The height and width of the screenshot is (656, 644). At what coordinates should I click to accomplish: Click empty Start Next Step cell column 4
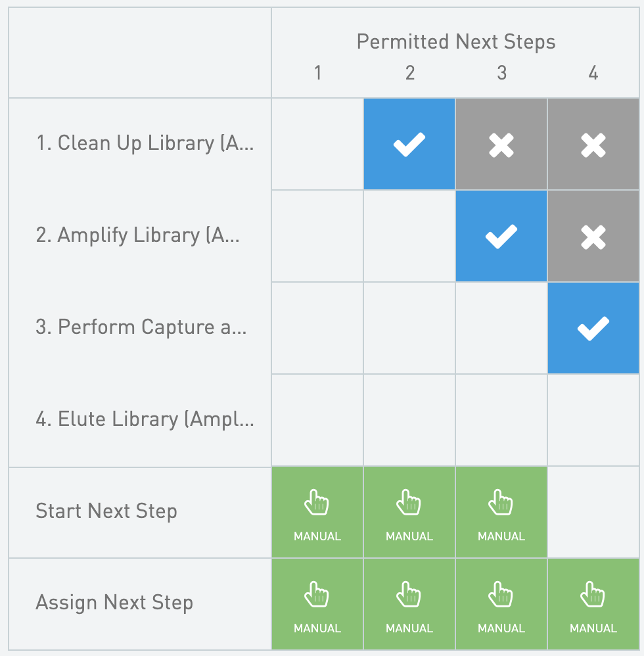point(593,512)
